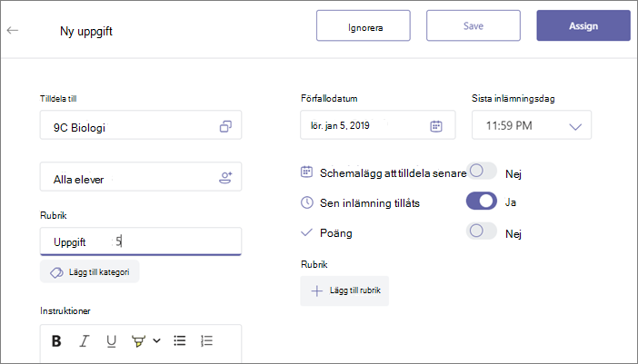Click the add-student icon in Alla elever field
Image resolution: width=638 pixels, height=364 pixels.
click(x=225, y=178)
